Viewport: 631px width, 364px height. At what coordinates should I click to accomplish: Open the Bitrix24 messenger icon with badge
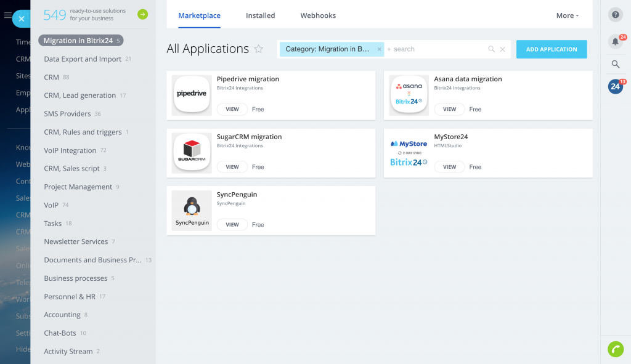[x=615, y=87]
